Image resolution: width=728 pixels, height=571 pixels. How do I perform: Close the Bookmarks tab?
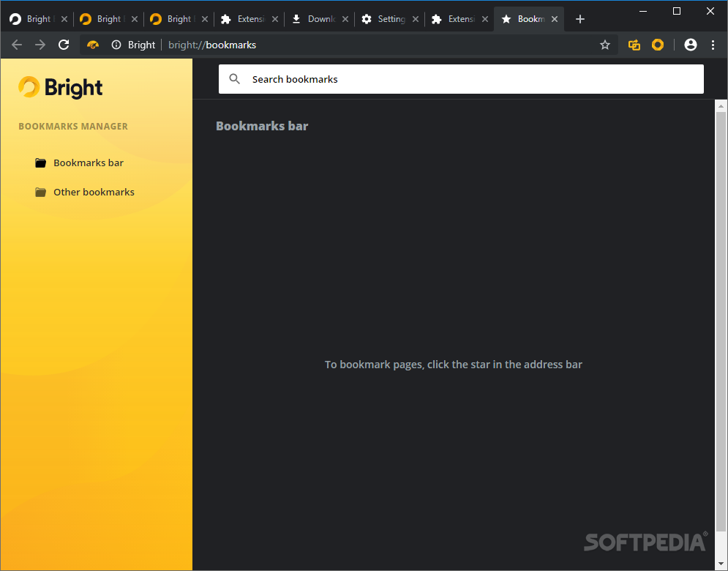[555, 19]
